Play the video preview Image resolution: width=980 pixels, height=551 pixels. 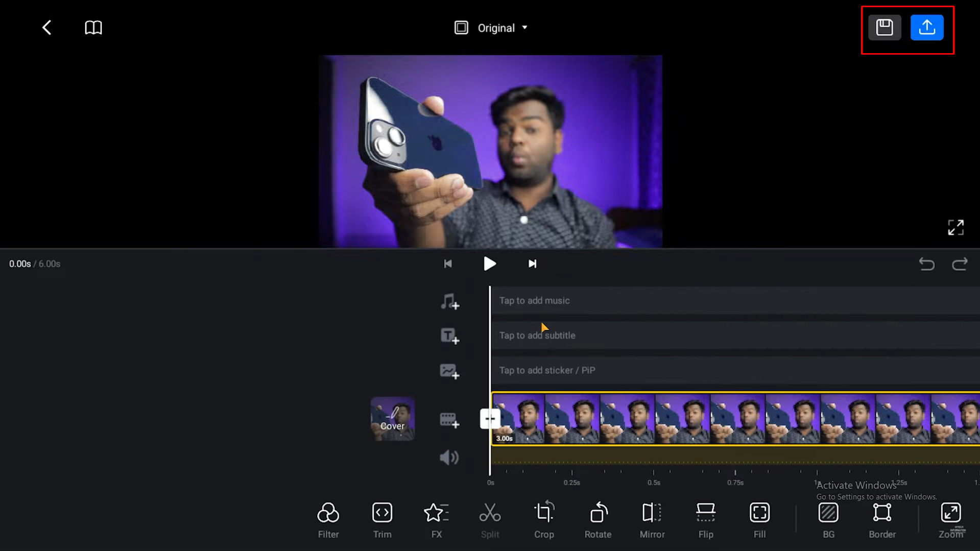pyautogui.click(x=489, y=263)
